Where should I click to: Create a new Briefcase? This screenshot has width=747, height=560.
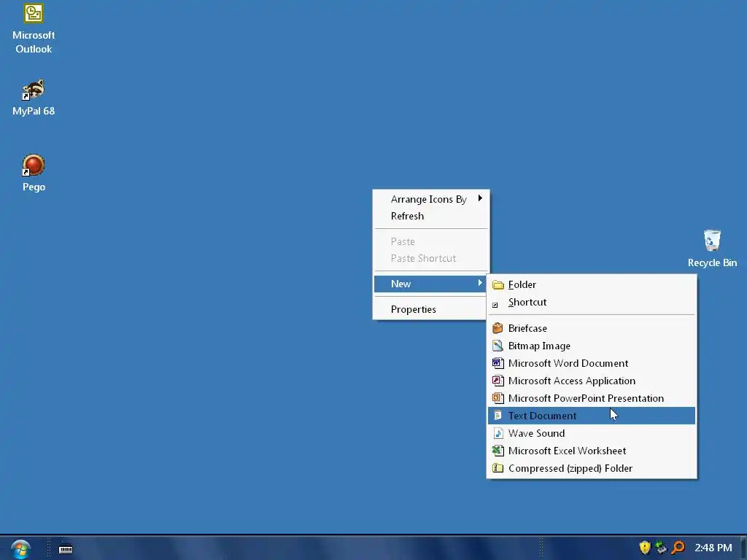click(x=591, y=328)
